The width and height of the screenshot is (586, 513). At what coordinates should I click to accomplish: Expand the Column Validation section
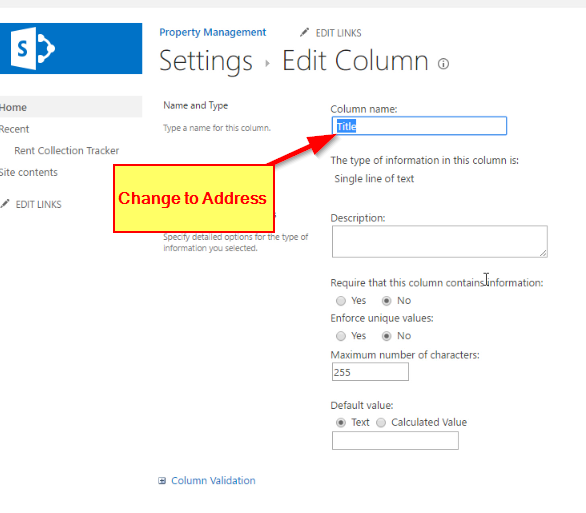pyautogui.click(x=213, y=480)
